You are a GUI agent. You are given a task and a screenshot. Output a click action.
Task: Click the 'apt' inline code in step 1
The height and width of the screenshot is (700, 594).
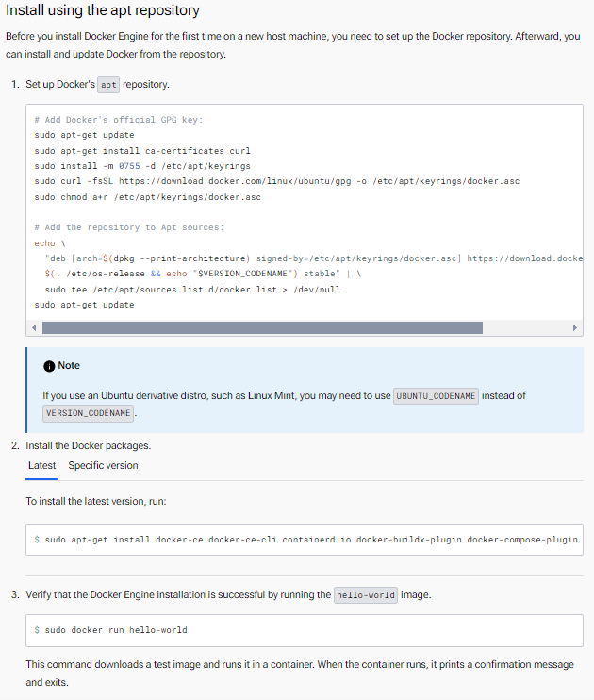(x=108, y=85)
